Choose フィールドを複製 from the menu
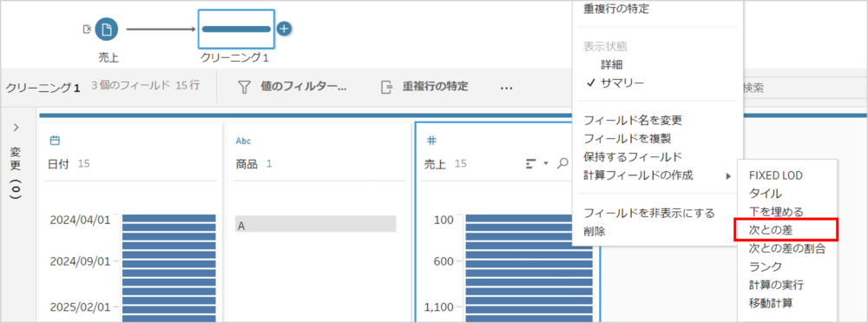Image resolution: width=868 pixels, height=323 pixels. tap(628, 138)
